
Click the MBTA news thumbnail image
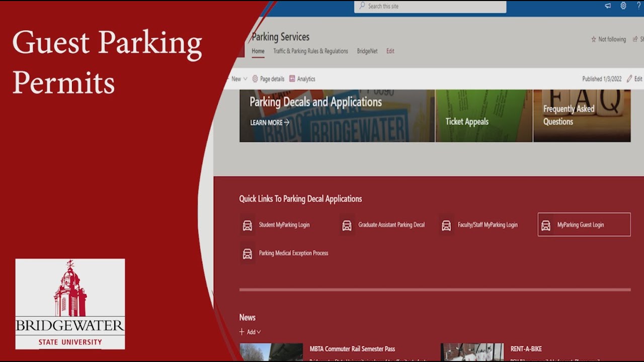click(x=271, y=352)
